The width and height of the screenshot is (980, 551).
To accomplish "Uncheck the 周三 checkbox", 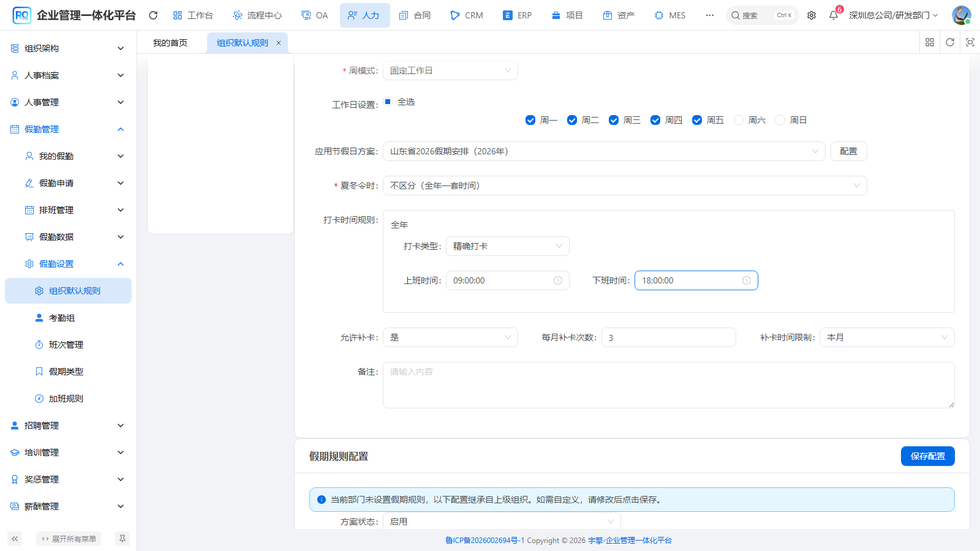I will point(614,120).
